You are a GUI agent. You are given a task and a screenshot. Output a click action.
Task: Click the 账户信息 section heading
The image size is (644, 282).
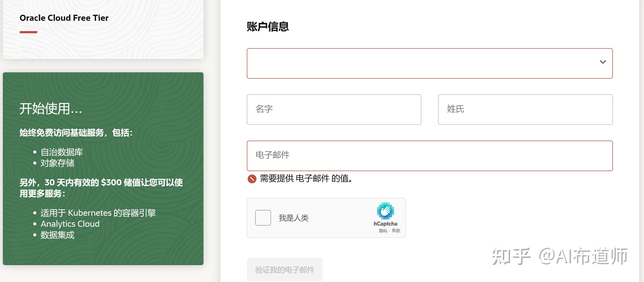[x=267, y=26]
